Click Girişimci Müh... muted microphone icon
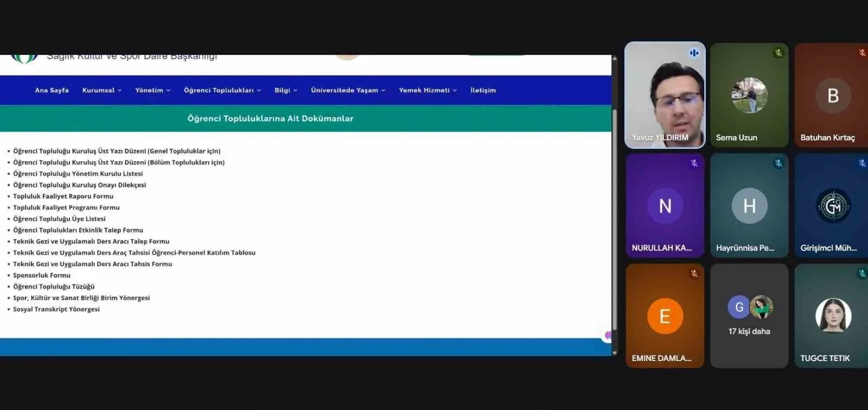 coord(862,163)
